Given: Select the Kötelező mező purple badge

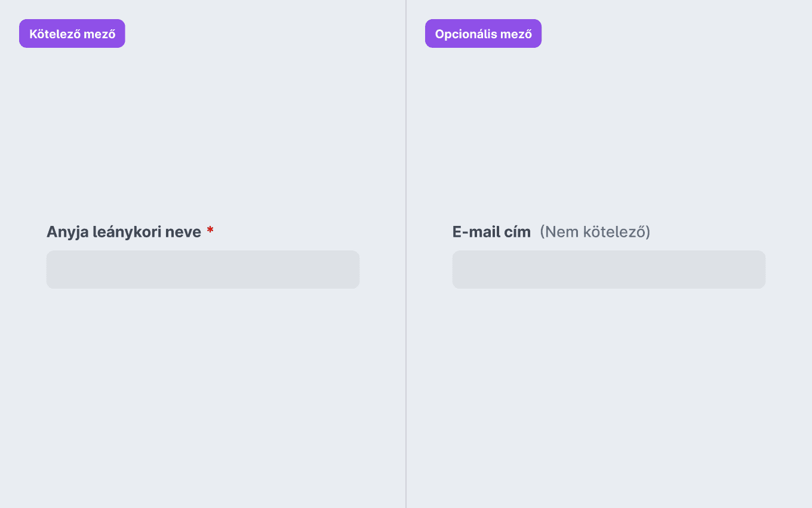Looking at the screenshot, I should coord(72,33).
